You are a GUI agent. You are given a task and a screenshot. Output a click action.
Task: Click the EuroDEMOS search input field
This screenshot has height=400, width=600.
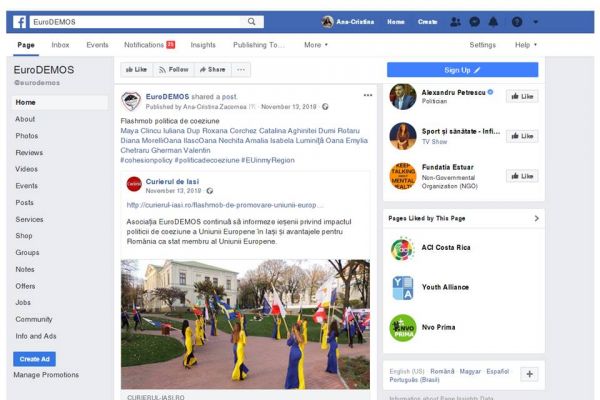tap(135, 22)
